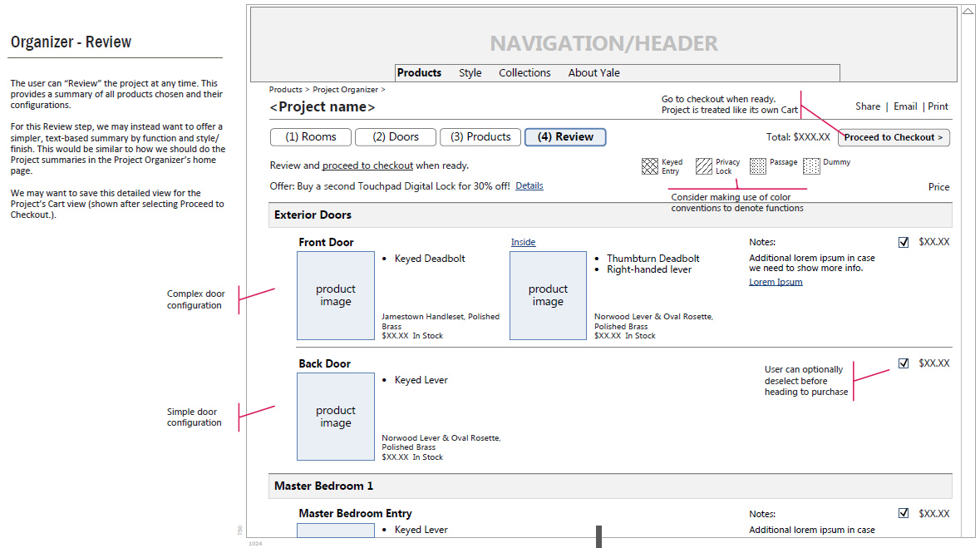
Task: Open offer Details link
Action: (529, 186)
